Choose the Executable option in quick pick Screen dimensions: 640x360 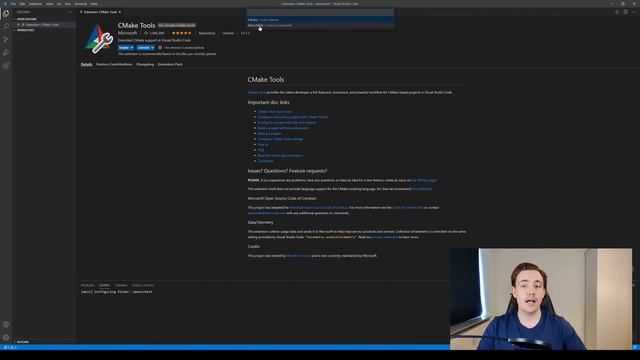tap(320, 25)
